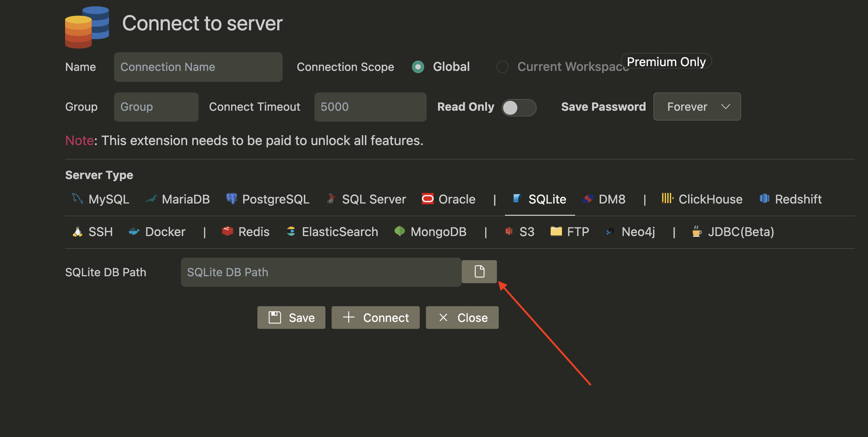Select the Docker server type icon
This screenshot has height=437, width=868.
coord(135,232)
